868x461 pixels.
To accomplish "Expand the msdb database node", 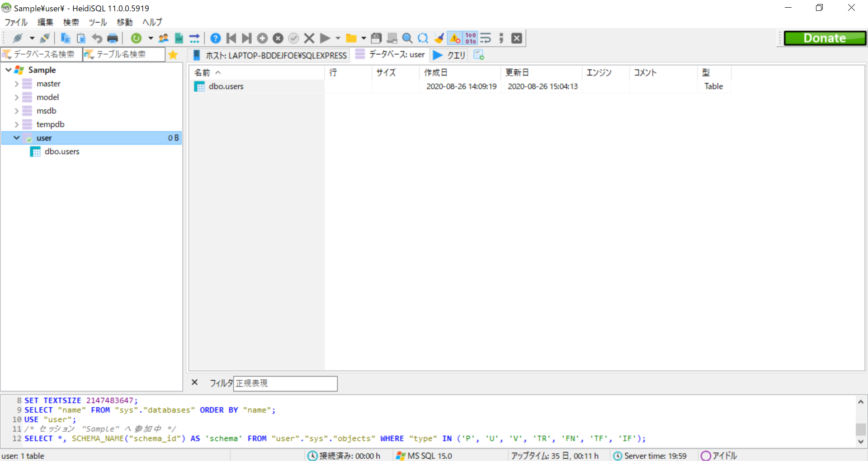I will click(16, 111).
